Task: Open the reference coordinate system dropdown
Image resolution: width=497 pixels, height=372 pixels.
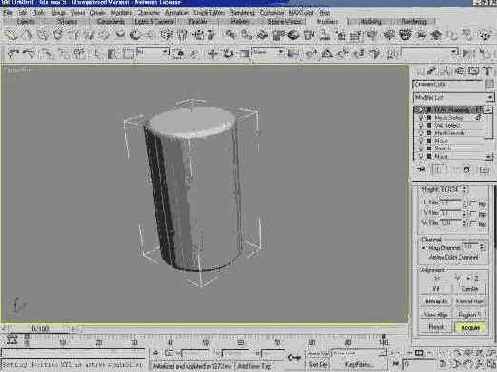Action: (x=269, y=52)
